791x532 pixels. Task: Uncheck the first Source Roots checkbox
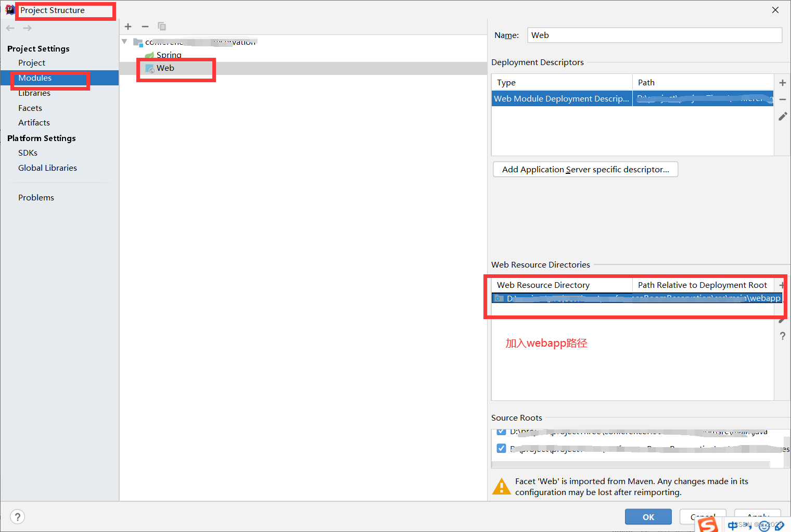point(501,431)
